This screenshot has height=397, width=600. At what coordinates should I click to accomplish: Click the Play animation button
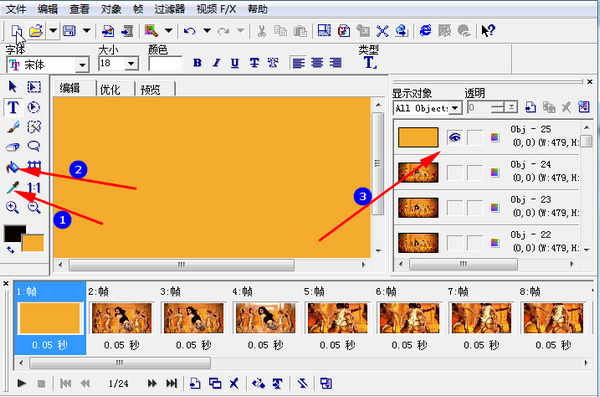click(x=21, y=383)
